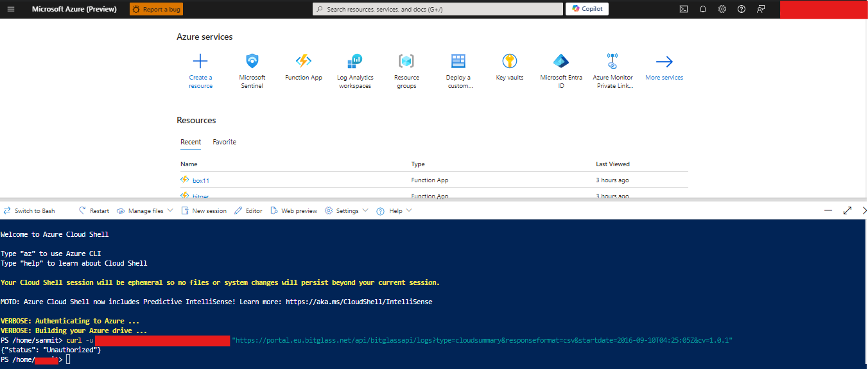
Task: Click the Function App type cell for box11
Action: click(430, 180)
